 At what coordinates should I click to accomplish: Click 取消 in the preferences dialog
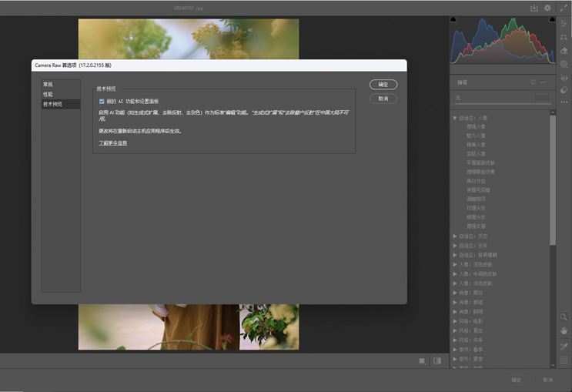(383, 99)
